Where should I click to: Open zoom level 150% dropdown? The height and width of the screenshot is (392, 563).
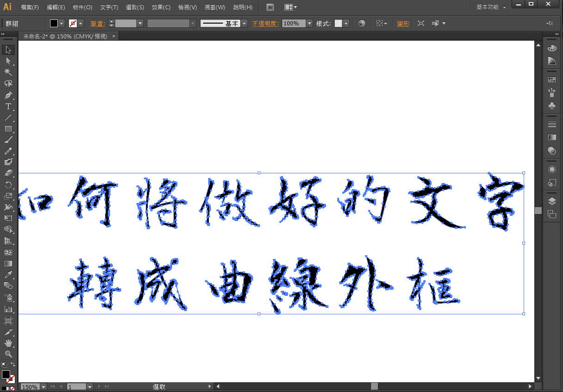point(43,386)
